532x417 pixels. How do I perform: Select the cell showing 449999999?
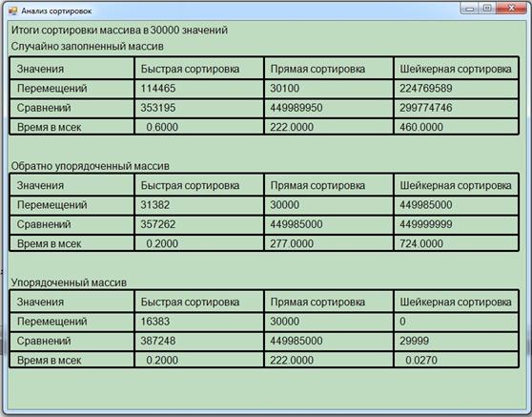point(456,224)
